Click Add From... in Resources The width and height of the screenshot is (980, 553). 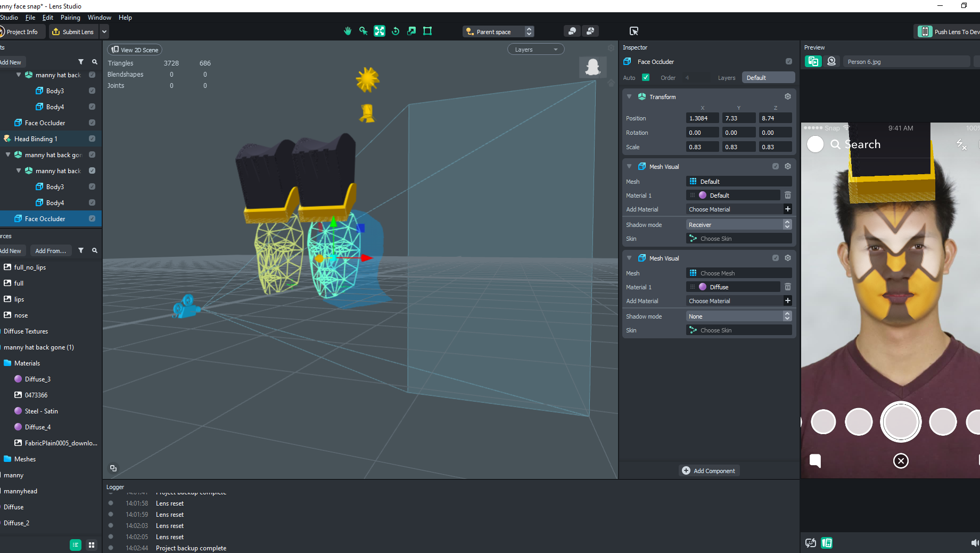point(51,250)
